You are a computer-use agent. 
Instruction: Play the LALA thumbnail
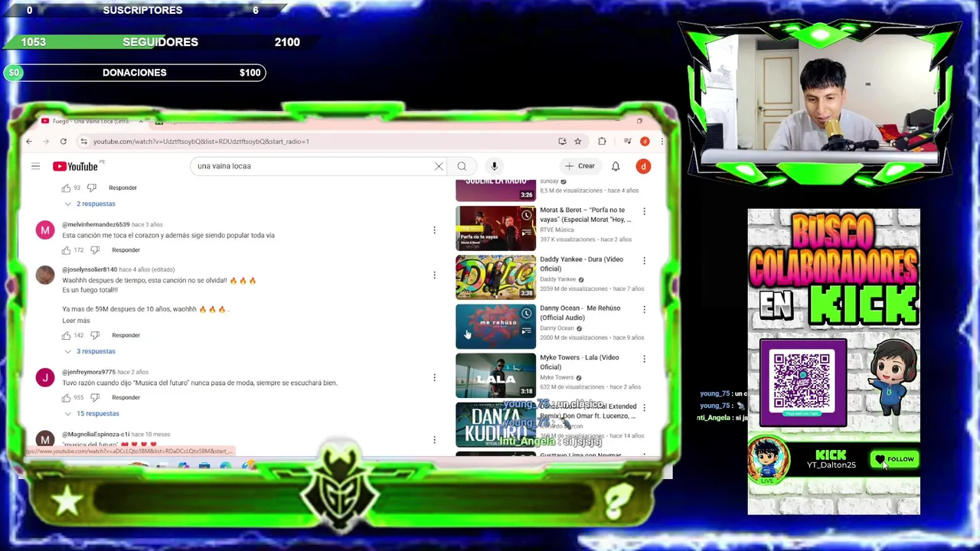(x=496, y=375)
